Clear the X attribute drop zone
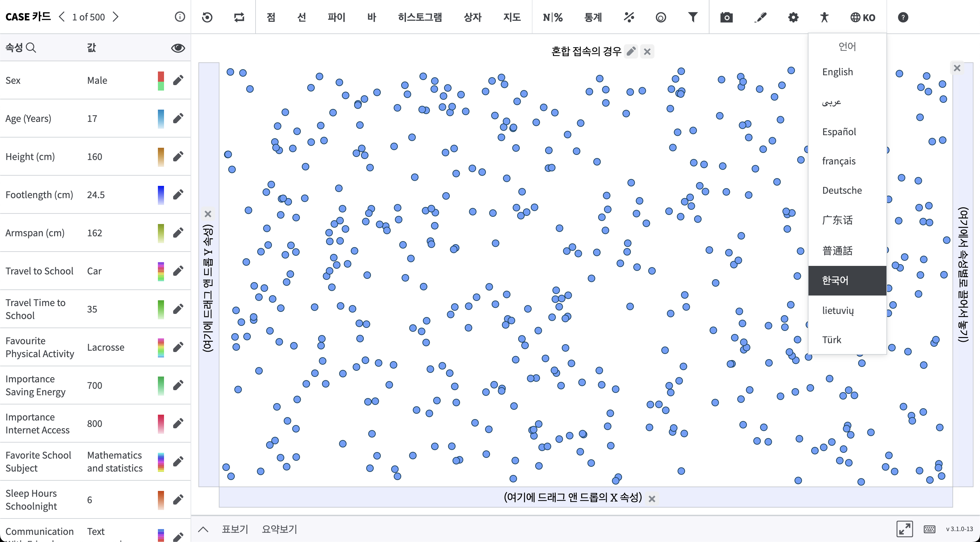The width and height of the screenshot is (980, 542). pos(652,499)
